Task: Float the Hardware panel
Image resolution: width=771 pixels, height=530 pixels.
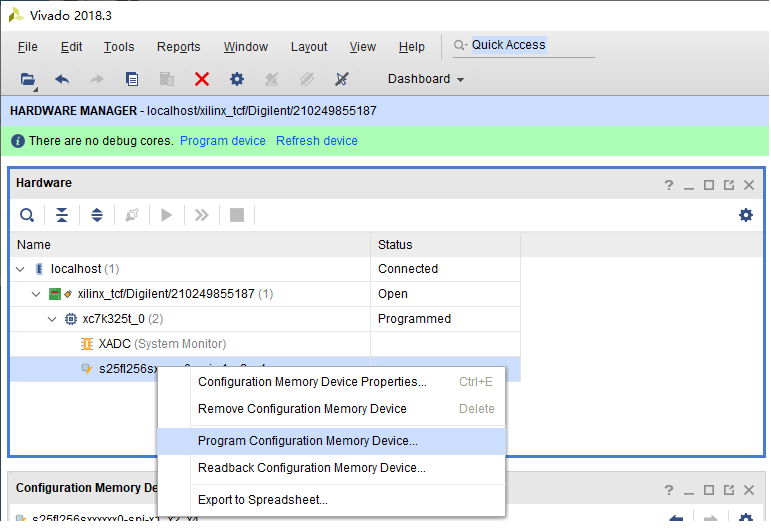Action: [x=729, y=185]
